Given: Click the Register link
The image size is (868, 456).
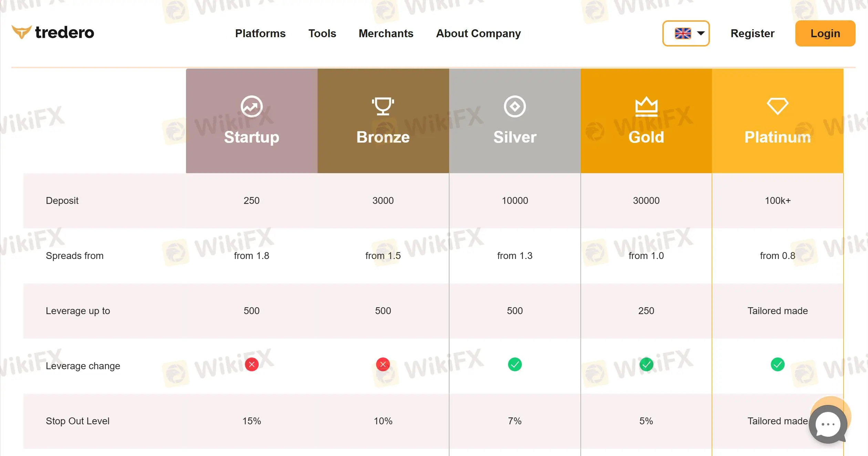Looking at the screenshot, I should (x=752, y=33).
